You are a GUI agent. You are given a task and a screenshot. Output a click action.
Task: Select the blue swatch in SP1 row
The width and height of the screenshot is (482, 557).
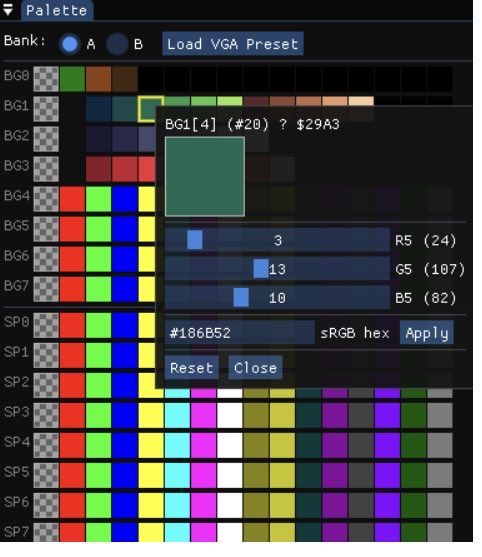[x=125, y=355]
